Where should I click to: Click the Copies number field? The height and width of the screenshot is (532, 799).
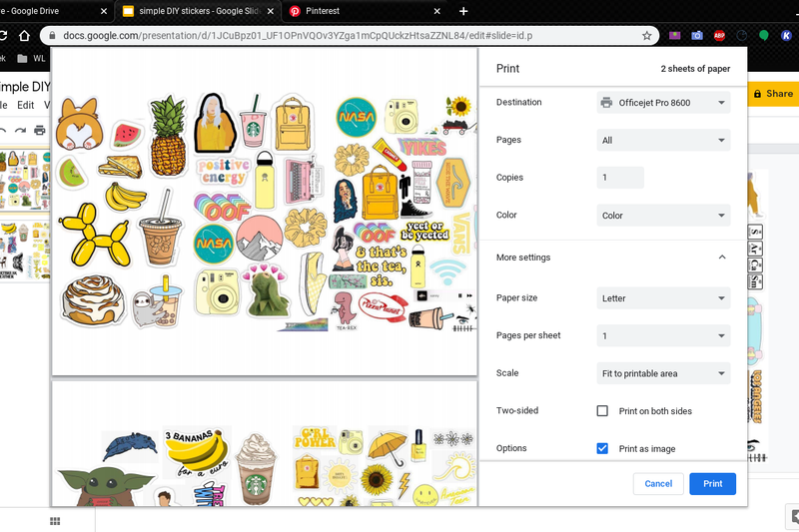tap(620, 178)
